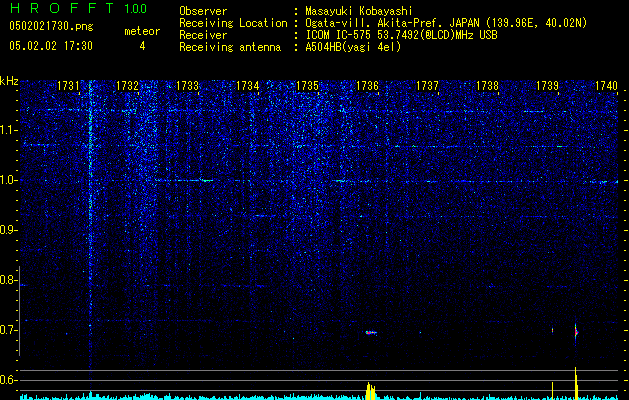Select the Observer label

point(203,11)
